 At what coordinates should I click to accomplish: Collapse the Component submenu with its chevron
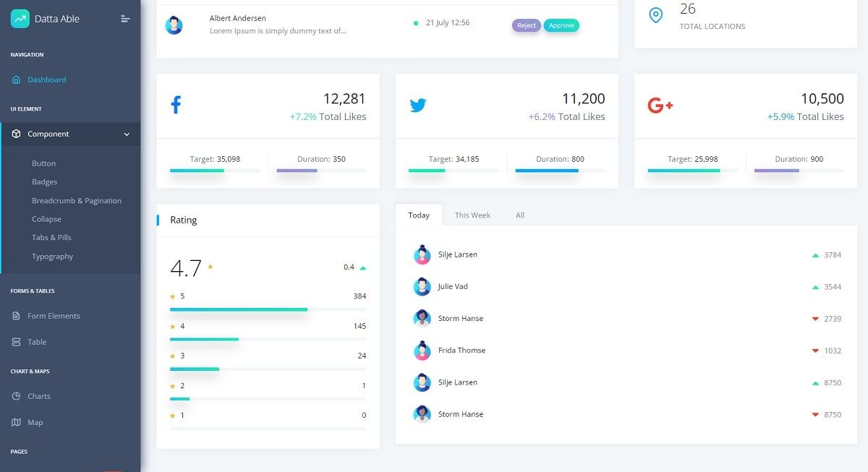click(x=127, y=134)
